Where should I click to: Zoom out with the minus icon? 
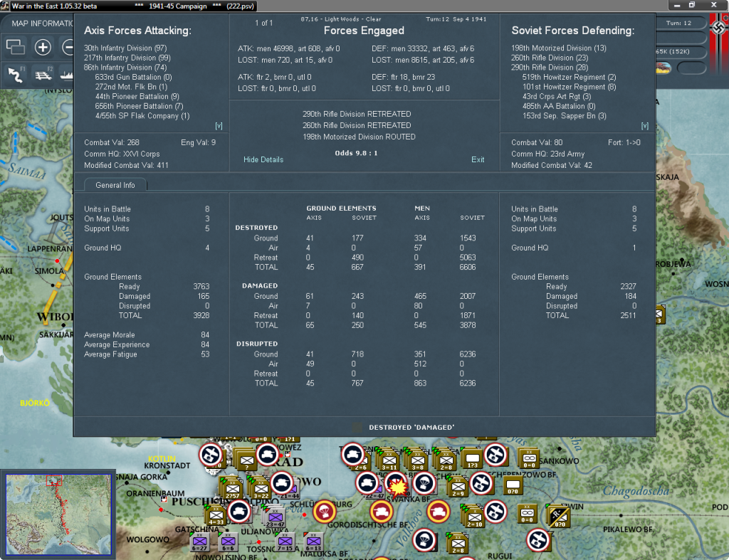(x=68, y=47)
